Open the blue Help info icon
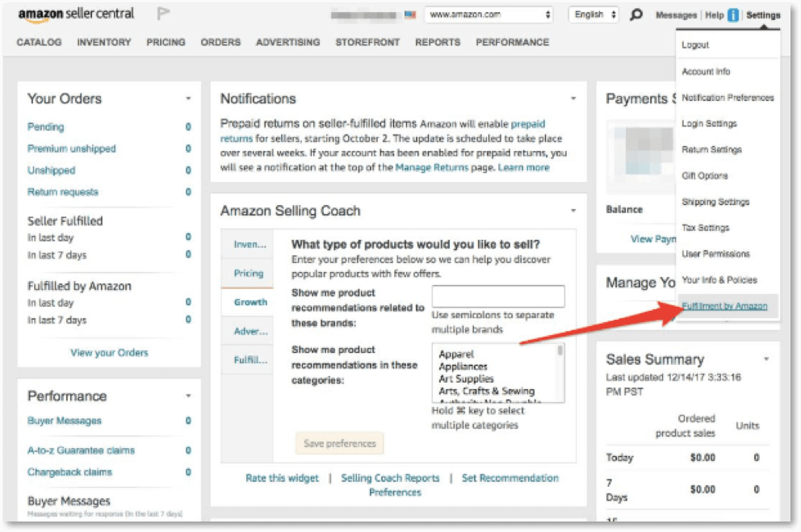 (731, 15)
